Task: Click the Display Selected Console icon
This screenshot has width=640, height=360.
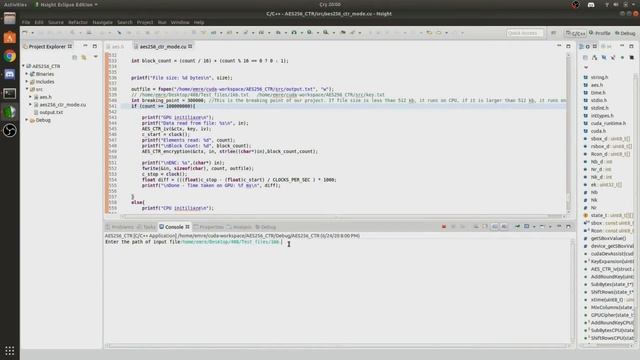Action: 527,227
